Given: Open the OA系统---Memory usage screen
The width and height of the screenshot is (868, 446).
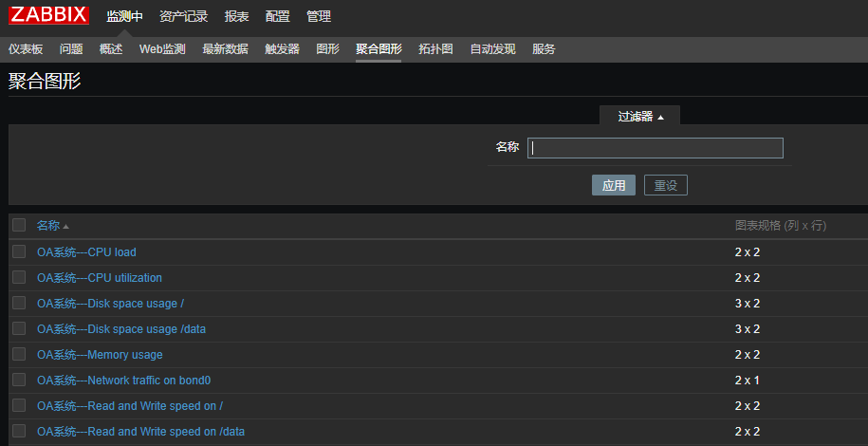Looking at the screenshot, I should pyautogui.click(x=100, y=355).
